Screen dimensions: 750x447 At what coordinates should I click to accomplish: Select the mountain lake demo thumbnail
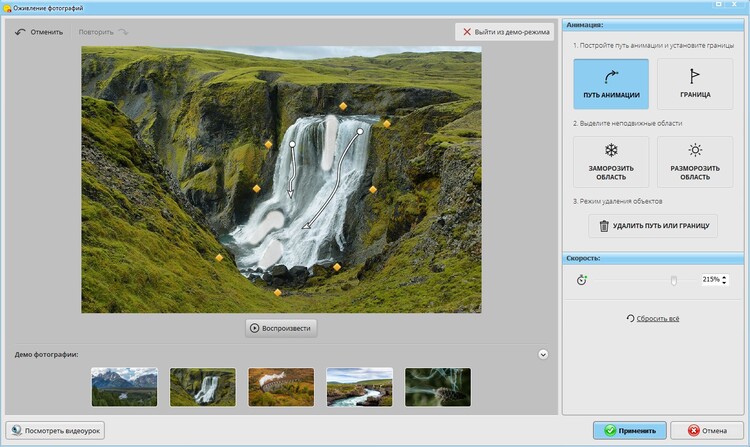pos(124,386)
